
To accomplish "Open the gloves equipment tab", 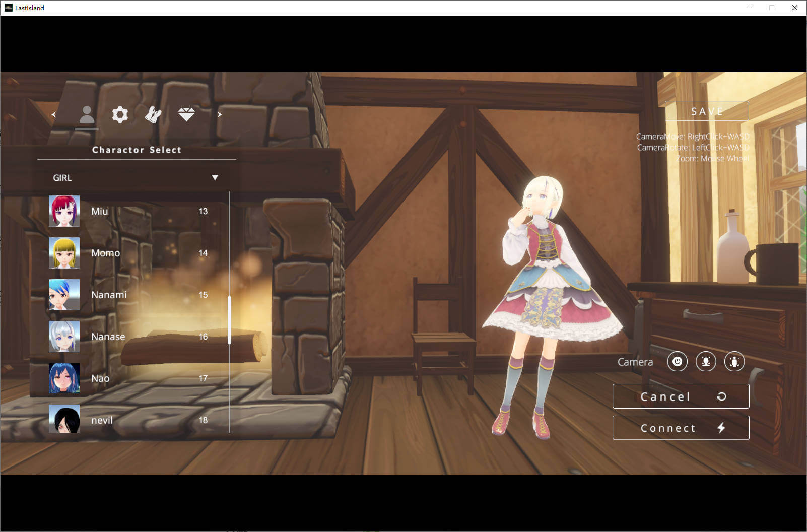I will (153, 115).
